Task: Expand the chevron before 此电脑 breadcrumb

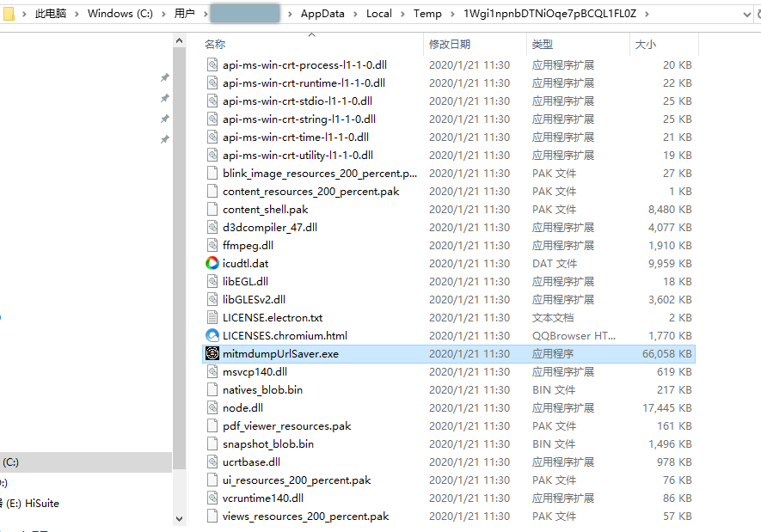Action: [24, 14]
